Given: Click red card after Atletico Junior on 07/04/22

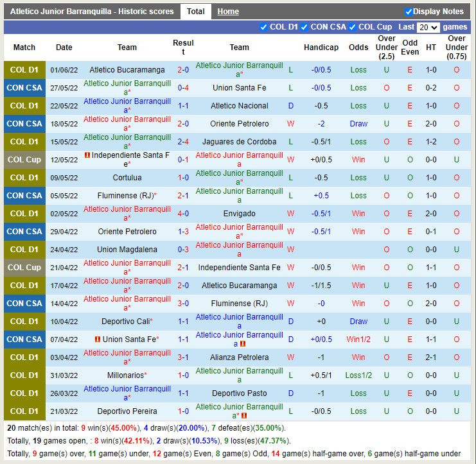Looking at the screenshot, I should point(243,344).
